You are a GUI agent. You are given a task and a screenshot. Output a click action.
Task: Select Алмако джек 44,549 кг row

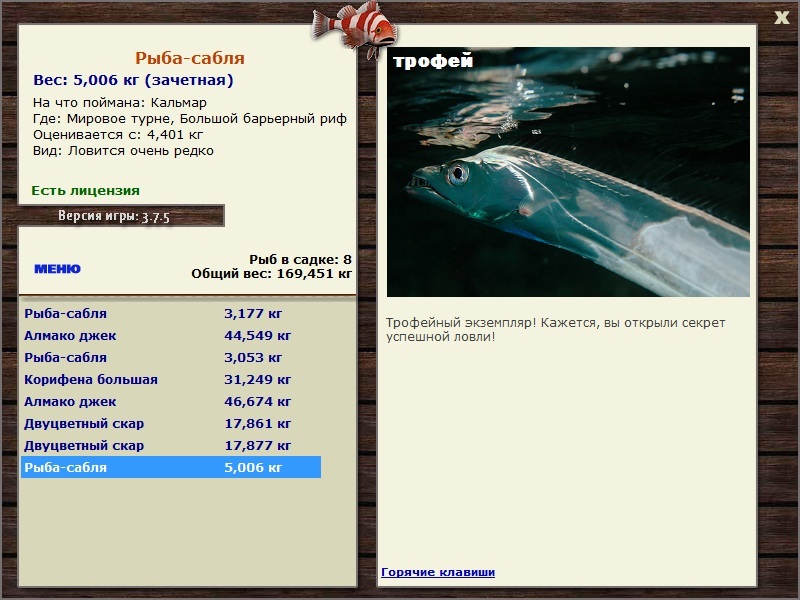(x=171, y=335)
